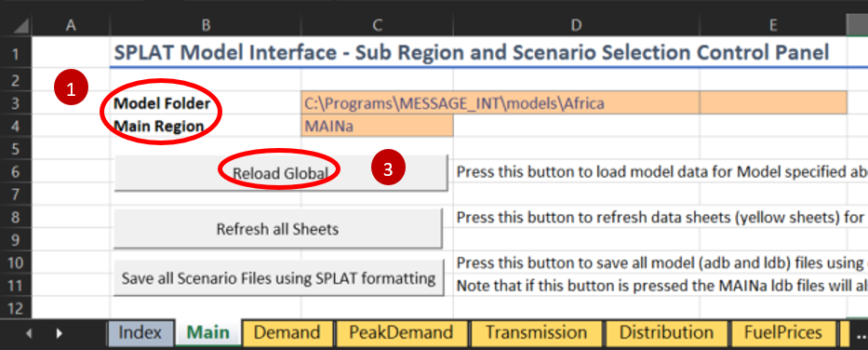Go to the Transmission sheet tab
The image size is (868, 350).
[x=536, y=333]
